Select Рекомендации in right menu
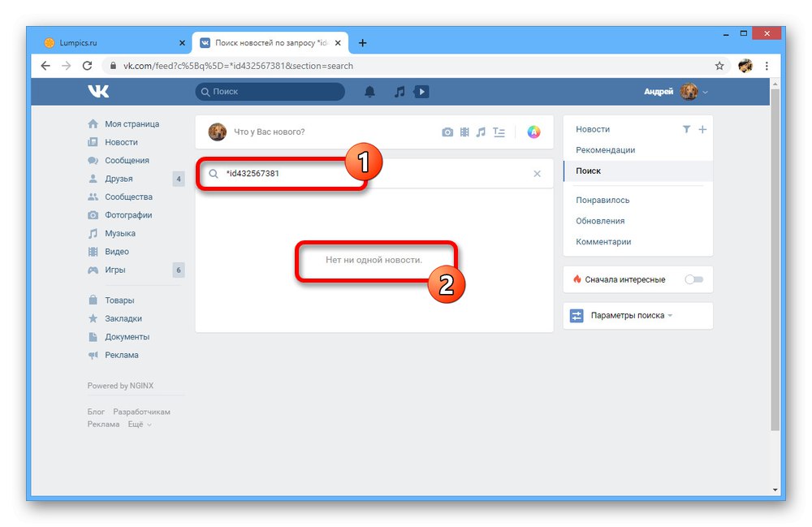This screenshot has height=527, width=812. pos(606,150)
